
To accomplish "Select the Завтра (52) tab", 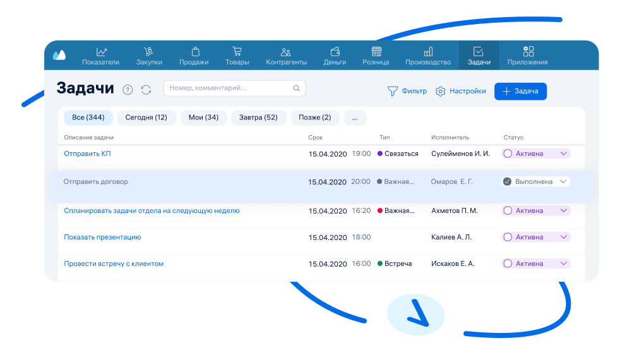I will coord(258,118).
